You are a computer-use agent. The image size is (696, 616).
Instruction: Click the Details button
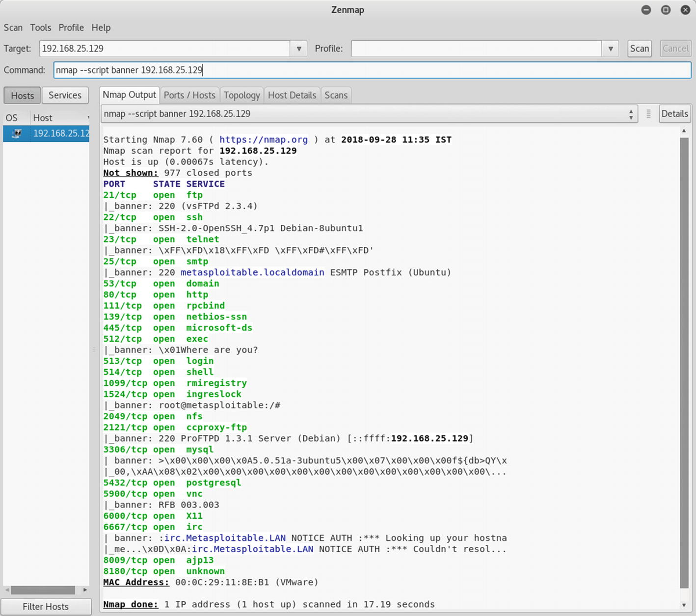point(674,114)
